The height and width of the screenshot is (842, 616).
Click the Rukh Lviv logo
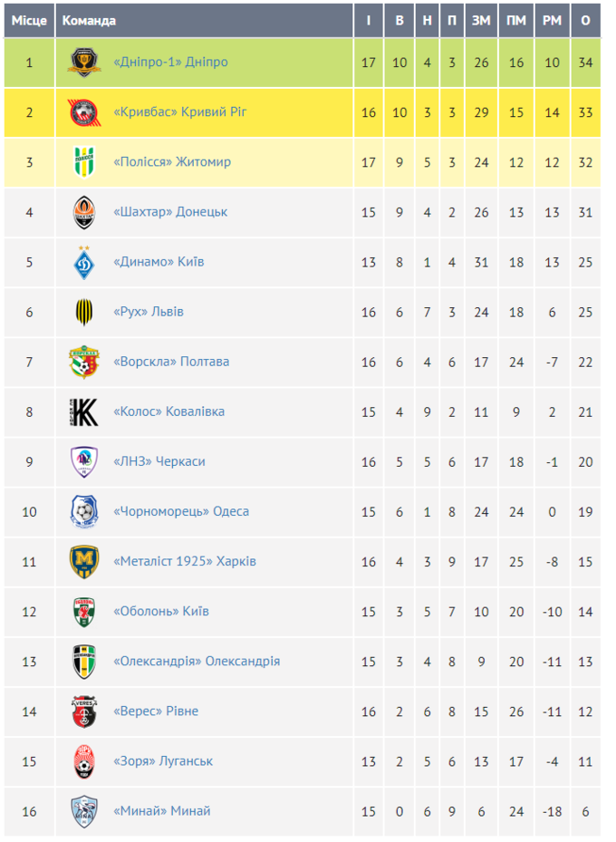[84, 312]
